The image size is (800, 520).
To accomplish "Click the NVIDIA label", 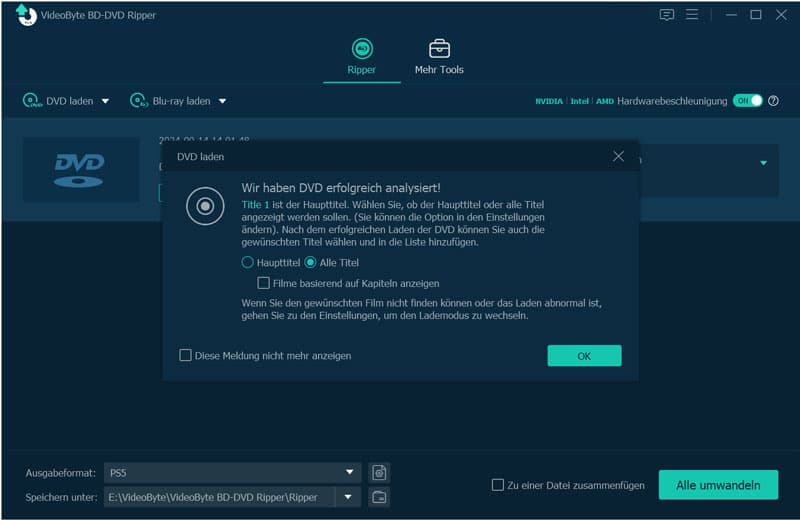I will pos(549,101).
